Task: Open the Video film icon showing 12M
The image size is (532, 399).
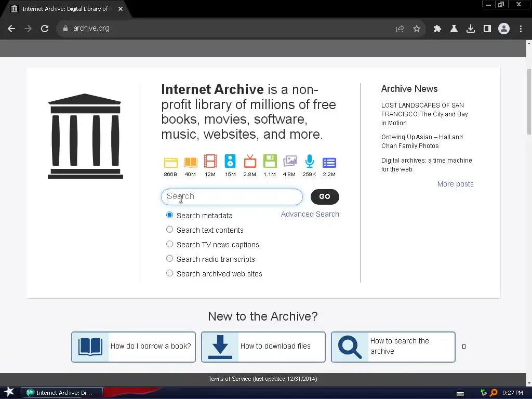Action: point(210,161)
